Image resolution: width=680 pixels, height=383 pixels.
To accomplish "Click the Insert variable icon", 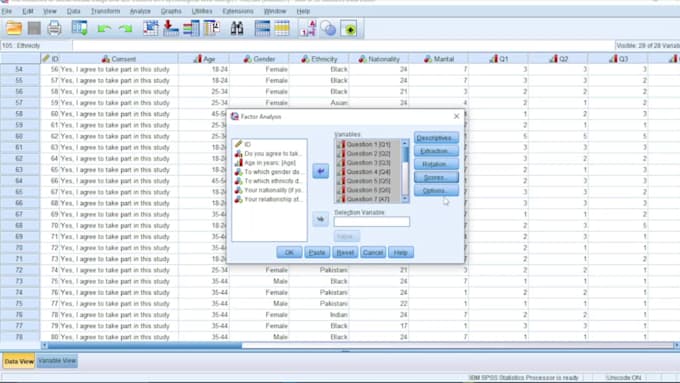I will click(282, 29).
